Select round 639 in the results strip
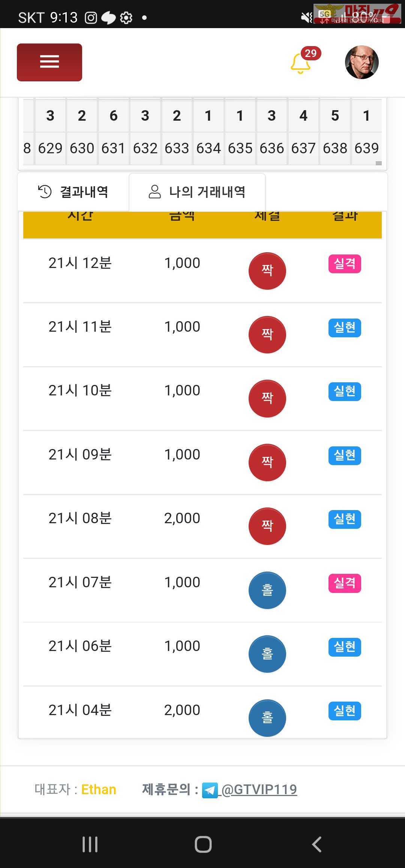The width and height of the screenshot is (405, 868). tap(366, 148)
